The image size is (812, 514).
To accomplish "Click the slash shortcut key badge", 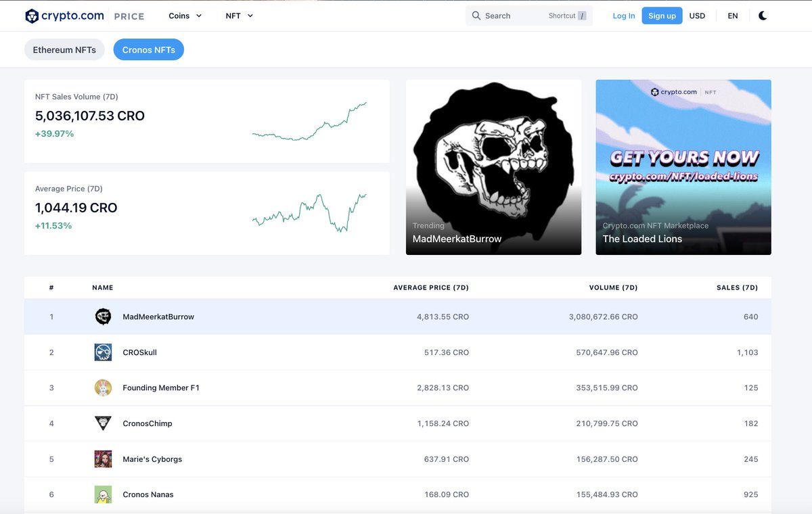I will (582, 16).
